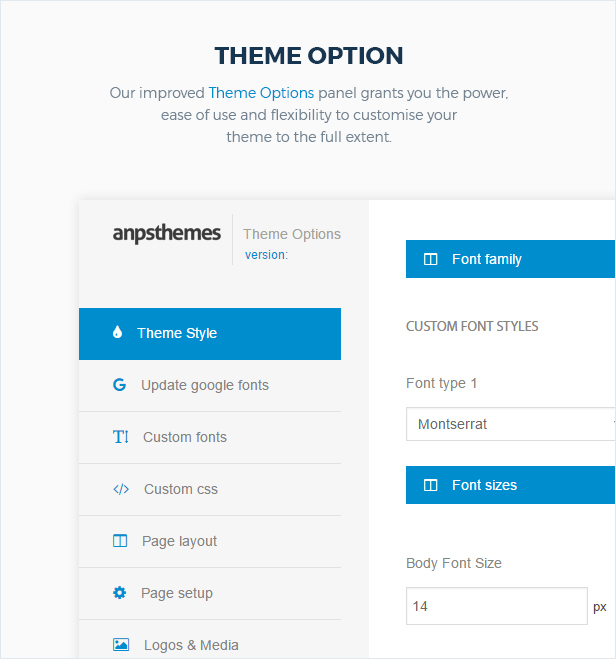
Task: Open the Page setup menu item
Action: coord(176,593)
